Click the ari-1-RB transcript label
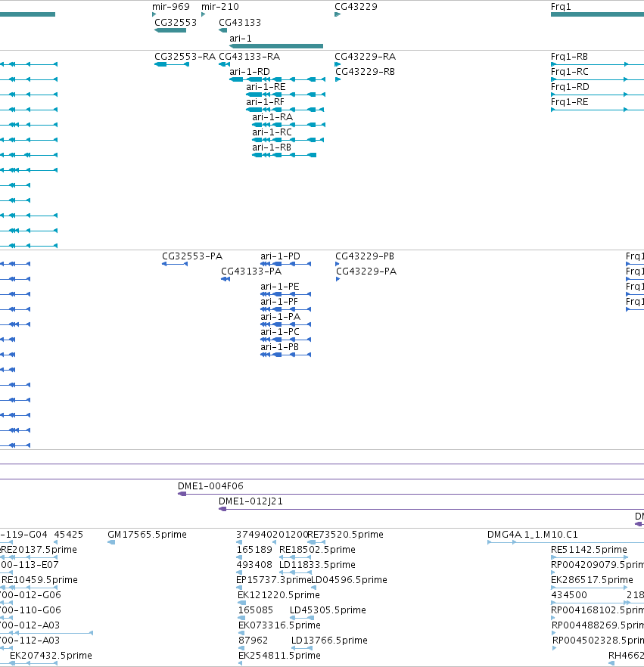Image resolution: width=644 pixels, height=667 pixels. pyautogui.click(x=272, y=147)
